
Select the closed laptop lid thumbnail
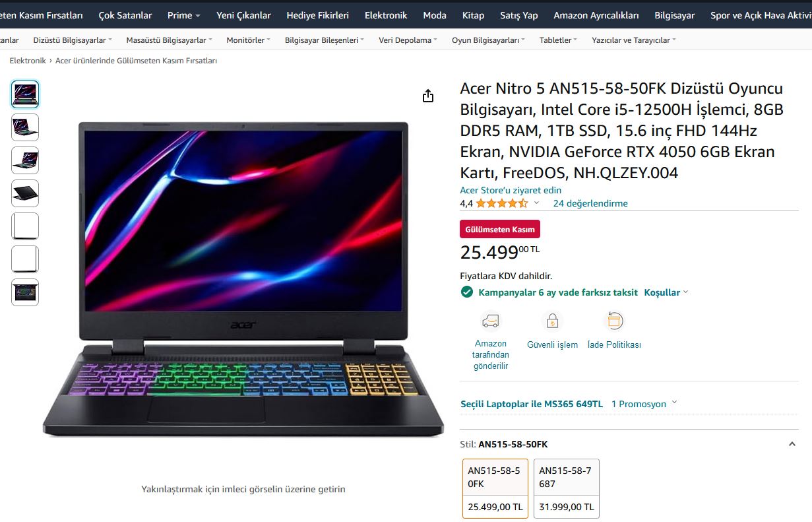[25, 193]
